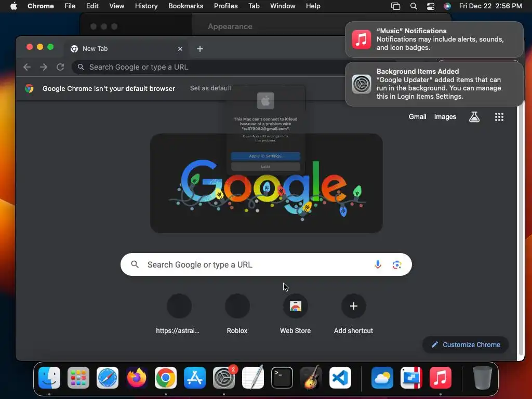This screenshot has width=532, height=399.
Task: Open Search Labs flask icon
Action: pyautogui.click(x=474, y=117)
